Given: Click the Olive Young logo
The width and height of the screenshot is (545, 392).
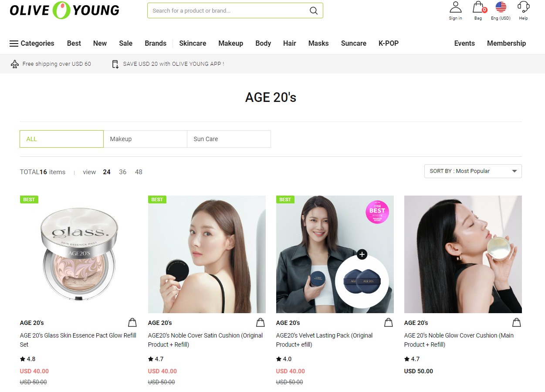Looking at the screenshot, I should click(64, 10).
